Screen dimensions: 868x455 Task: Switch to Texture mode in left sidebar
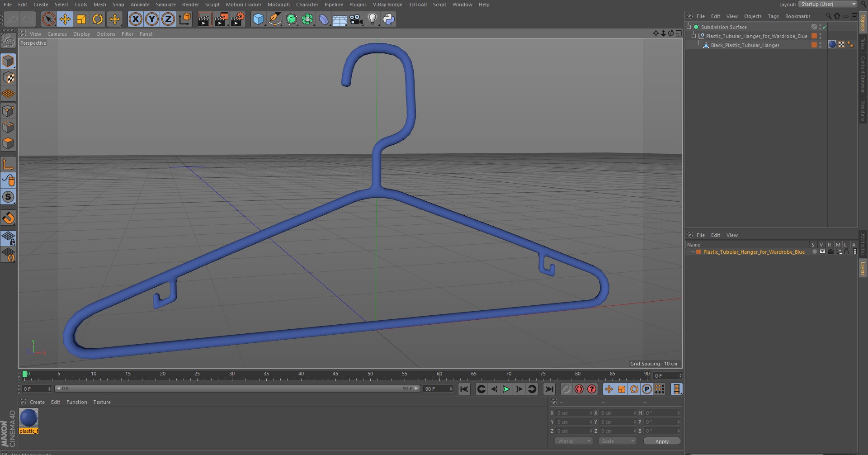point(8,78)
